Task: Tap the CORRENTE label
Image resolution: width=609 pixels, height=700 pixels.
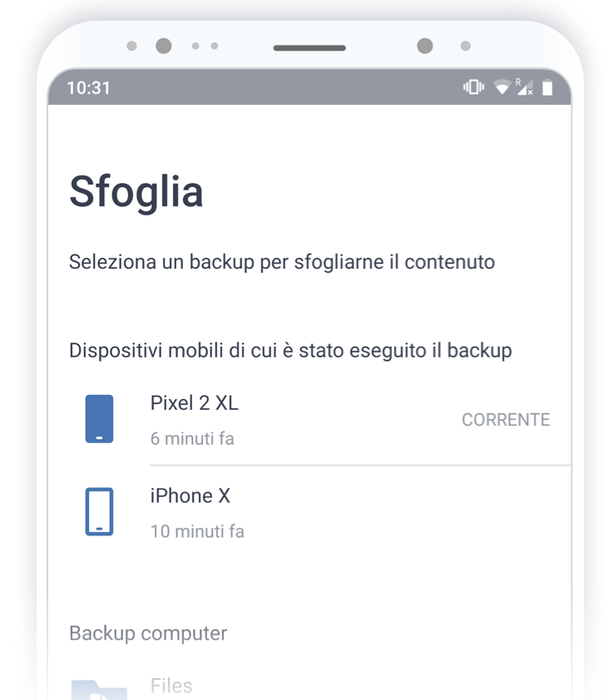Action: [506, 420]
